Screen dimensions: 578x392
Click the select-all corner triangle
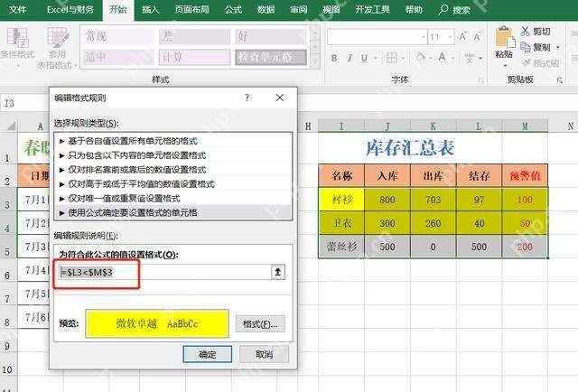pyautogui.click(x=11, y=126)
